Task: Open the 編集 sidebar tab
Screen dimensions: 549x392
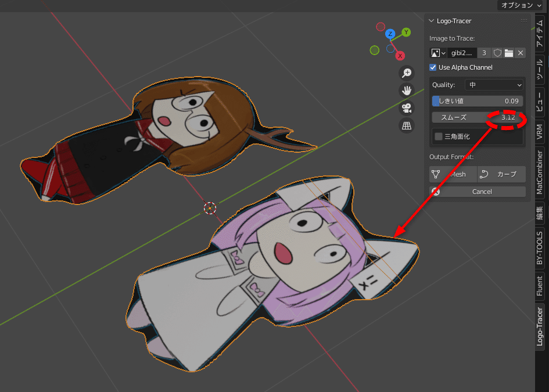Action: click(540, 213)
